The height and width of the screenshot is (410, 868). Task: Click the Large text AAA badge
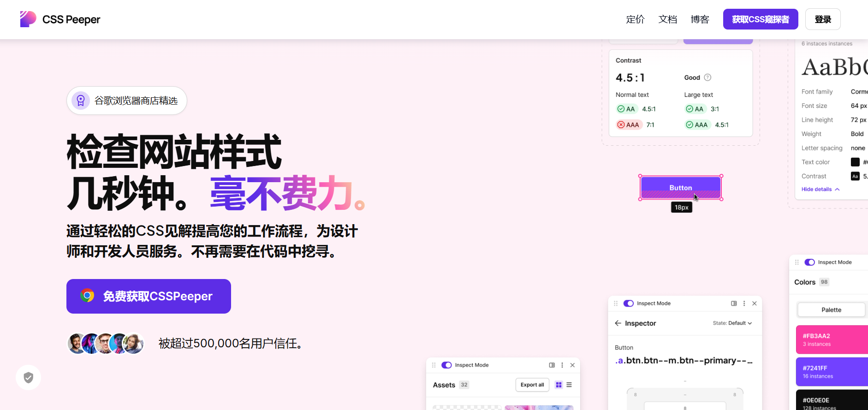pos(697,125)
